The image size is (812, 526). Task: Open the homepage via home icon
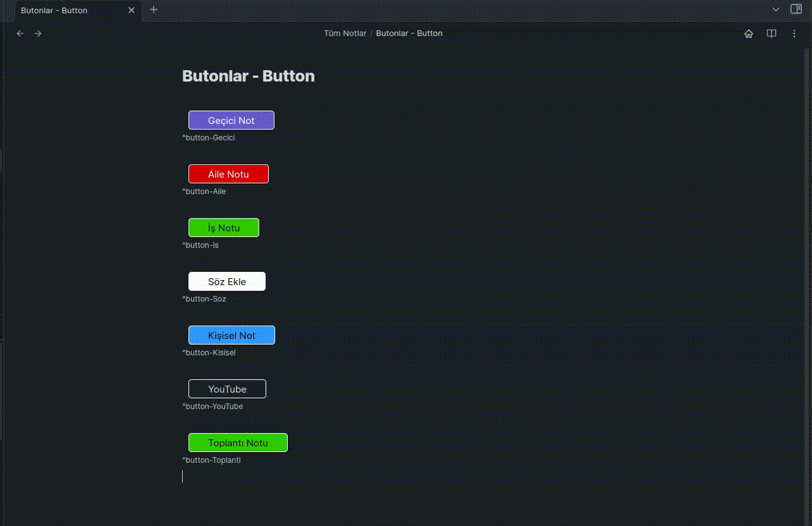749,34
